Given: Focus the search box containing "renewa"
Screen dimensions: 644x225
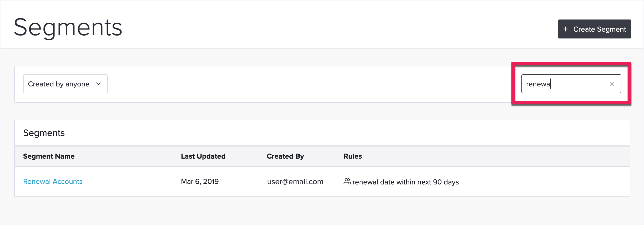Looking at the screenshot, I should [571, 84].
